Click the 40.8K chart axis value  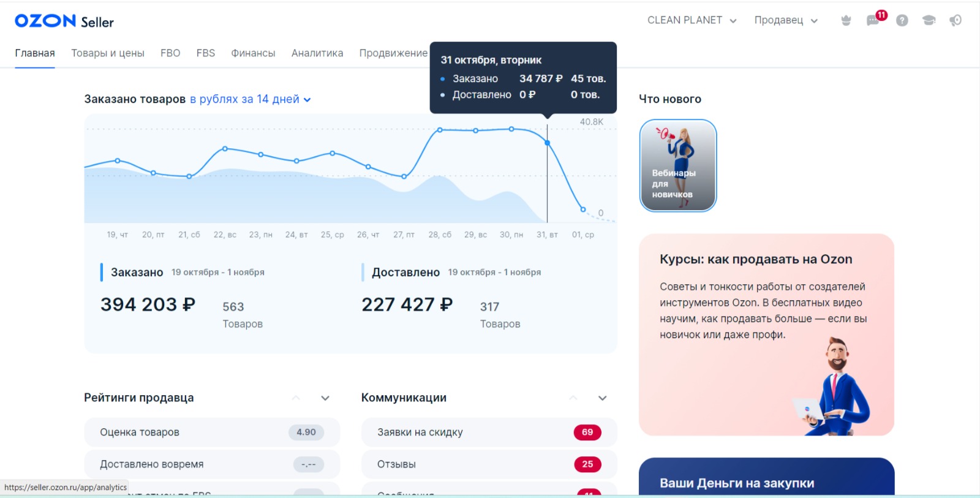(x=592, y=122)
